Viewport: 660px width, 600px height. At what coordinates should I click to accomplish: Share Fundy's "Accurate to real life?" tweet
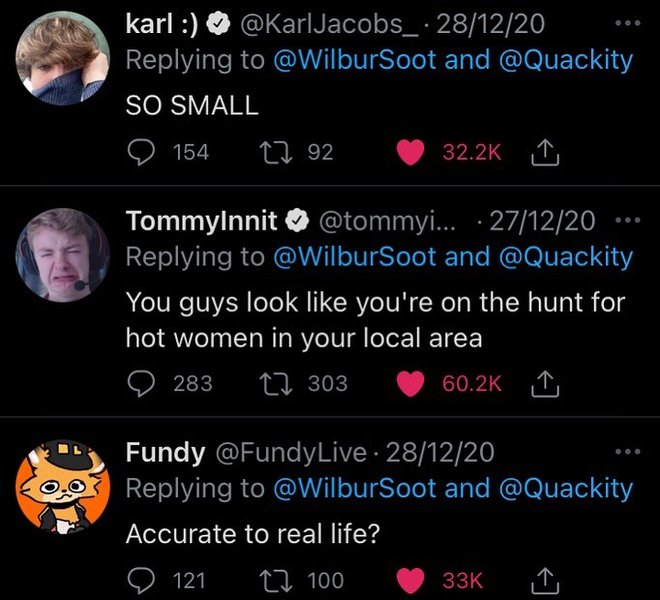pyautogui.click(x=545, y=580)
